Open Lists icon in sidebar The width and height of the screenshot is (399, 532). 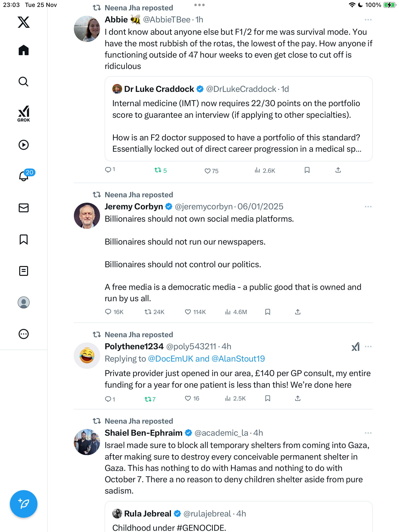pyautogui.click(x=24, y=271)
